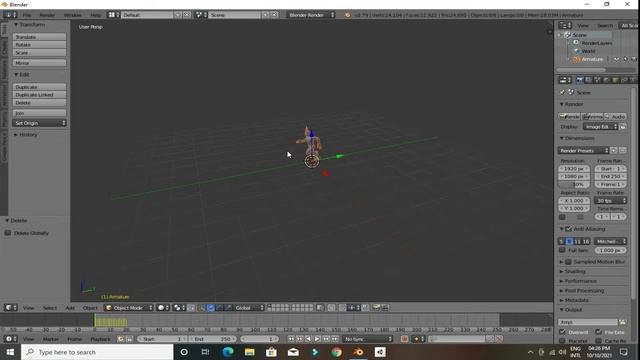Click the timeline End frame field
Screen dimensions: 640x360
click(212, 339)
